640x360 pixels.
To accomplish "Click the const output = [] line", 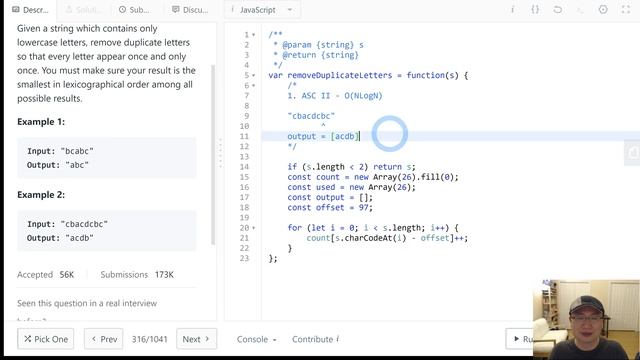I will [x=330, y=198].
